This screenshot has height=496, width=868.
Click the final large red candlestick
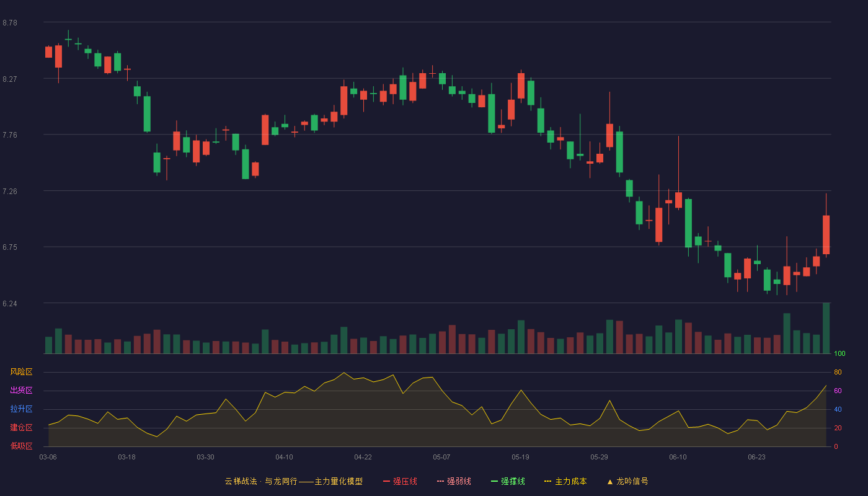pos(826,234)
